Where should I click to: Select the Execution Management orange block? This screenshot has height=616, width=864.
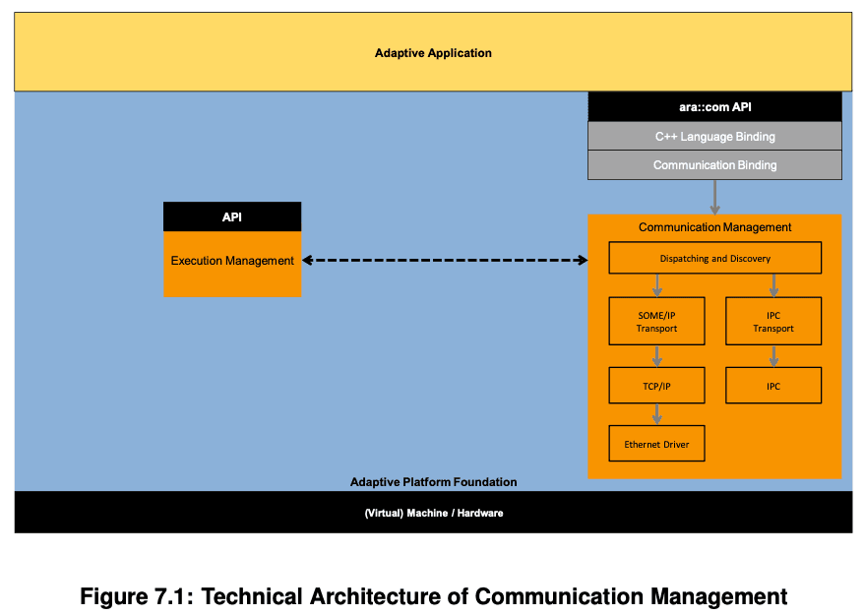pos(232,261)
